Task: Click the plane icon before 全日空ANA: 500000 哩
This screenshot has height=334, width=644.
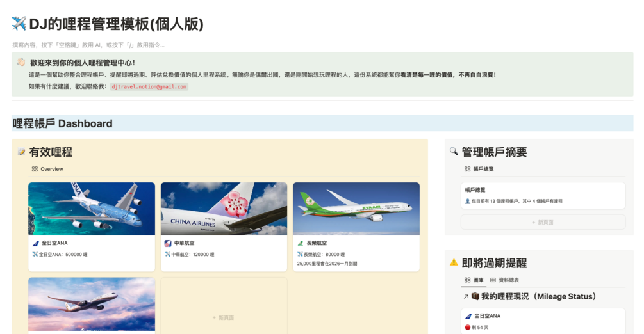Action: point(35,255)
